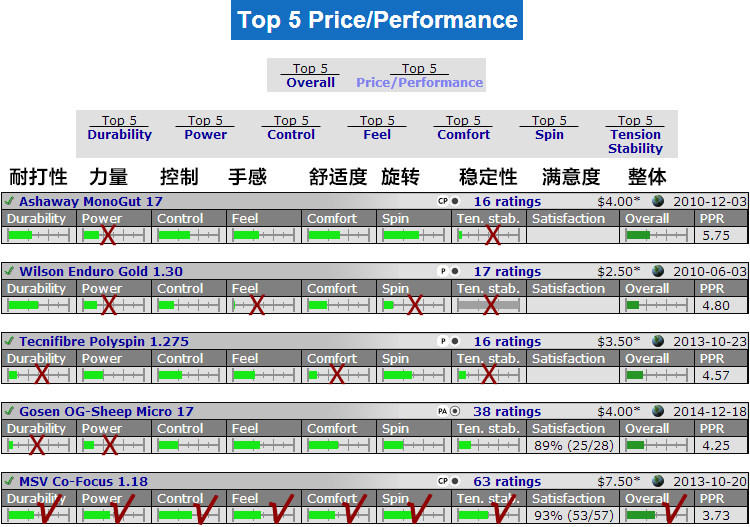
Task: Click the 4.25 PPR value
Action: (716, 445)
